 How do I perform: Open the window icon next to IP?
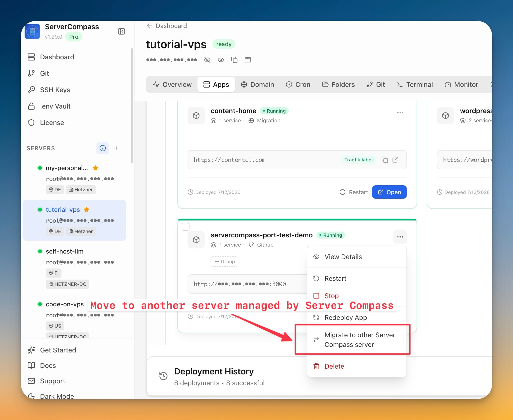point(248,60)
